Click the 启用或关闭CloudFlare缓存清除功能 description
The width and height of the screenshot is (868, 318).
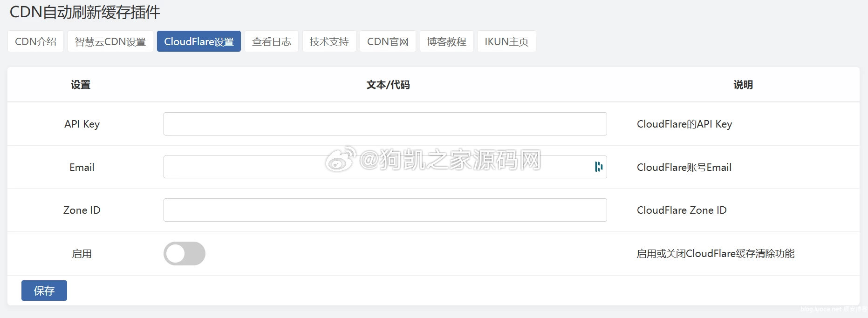(x=716, y=254)
